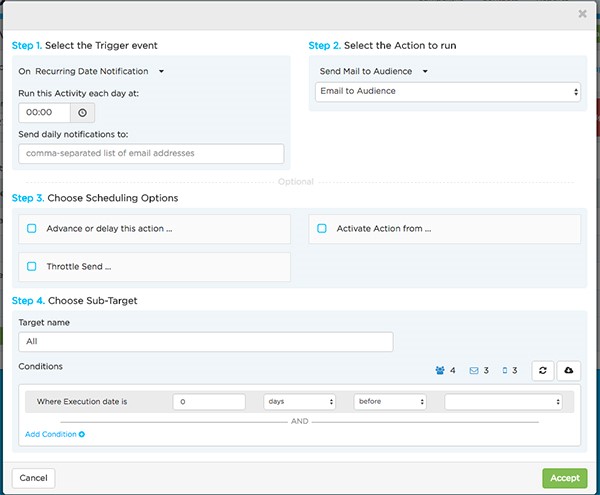Open the Email to Audience select box
Viewport: 600px width, 495px height.
tap(448, 92)
